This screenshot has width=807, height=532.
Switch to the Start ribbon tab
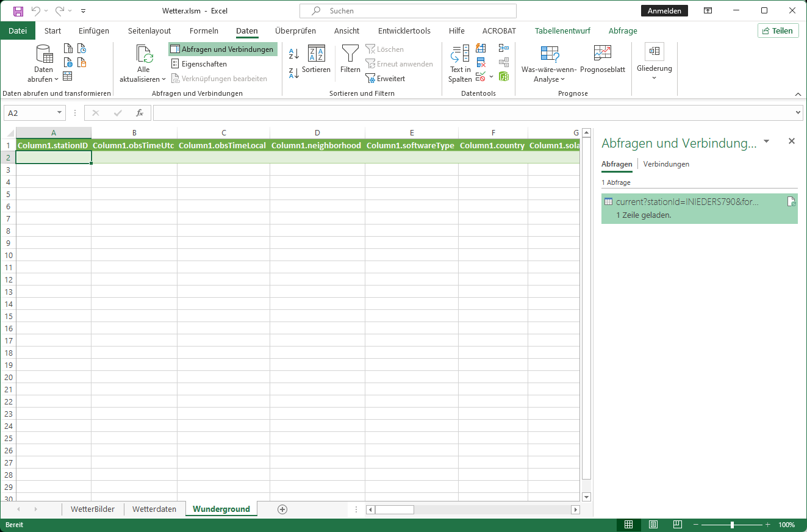click(53, 31)
